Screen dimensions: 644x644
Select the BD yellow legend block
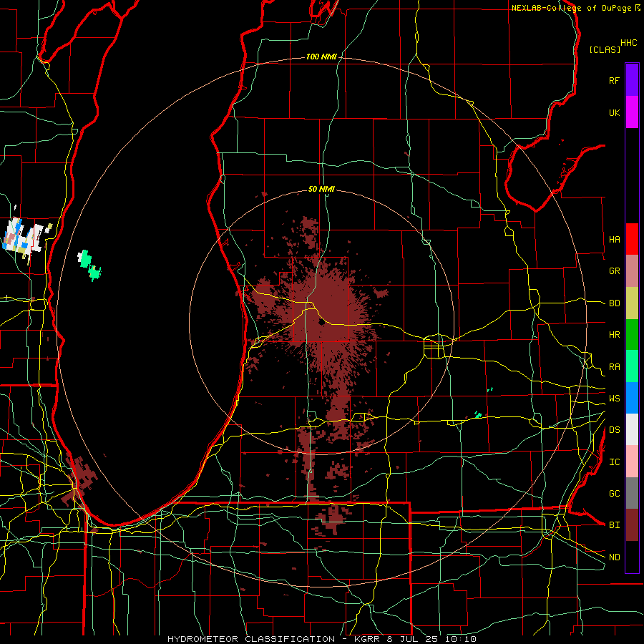(632, 303)
